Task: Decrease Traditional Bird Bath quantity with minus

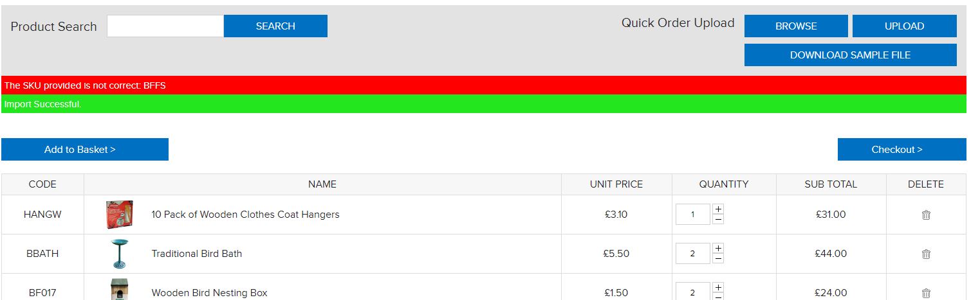Action: (x=718, y=258)
